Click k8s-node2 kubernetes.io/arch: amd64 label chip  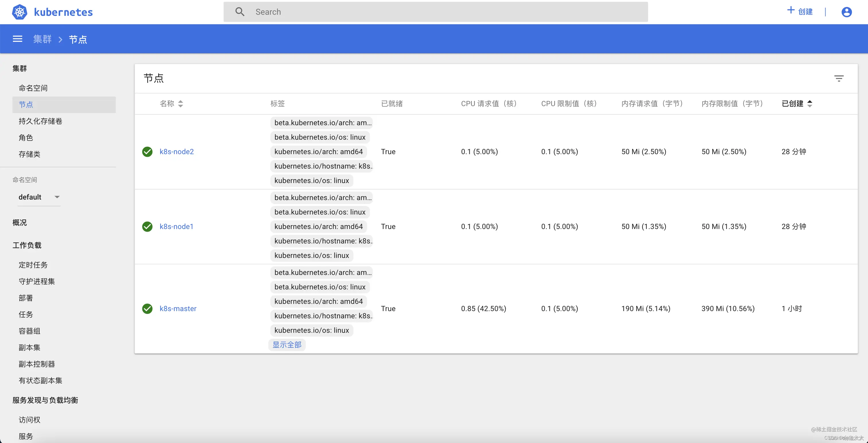[x=318, y=152]
